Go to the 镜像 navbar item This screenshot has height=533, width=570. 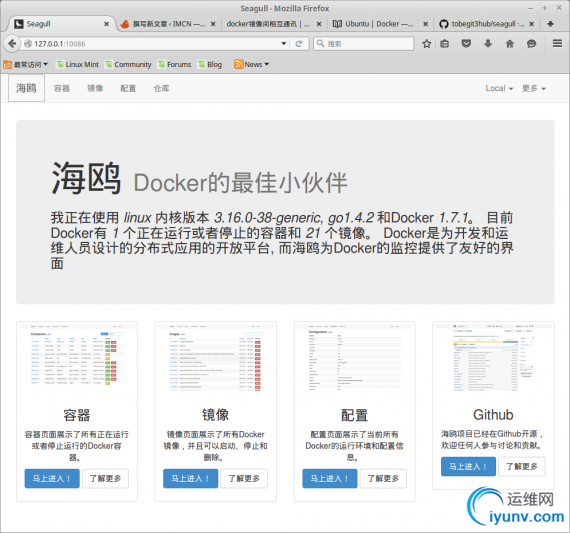click(x=95, y=88)
